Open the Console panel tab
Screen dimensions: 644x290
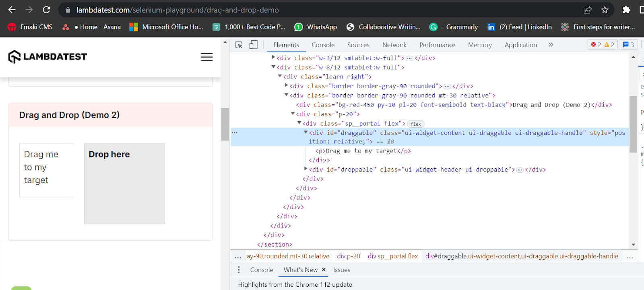click(323, 45)
